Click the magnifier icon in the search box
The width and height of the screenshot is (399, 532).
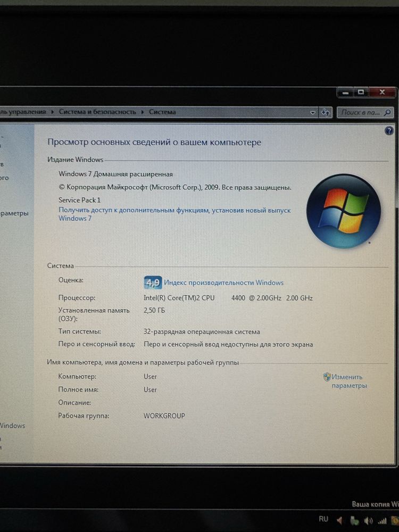click(387, 112)
